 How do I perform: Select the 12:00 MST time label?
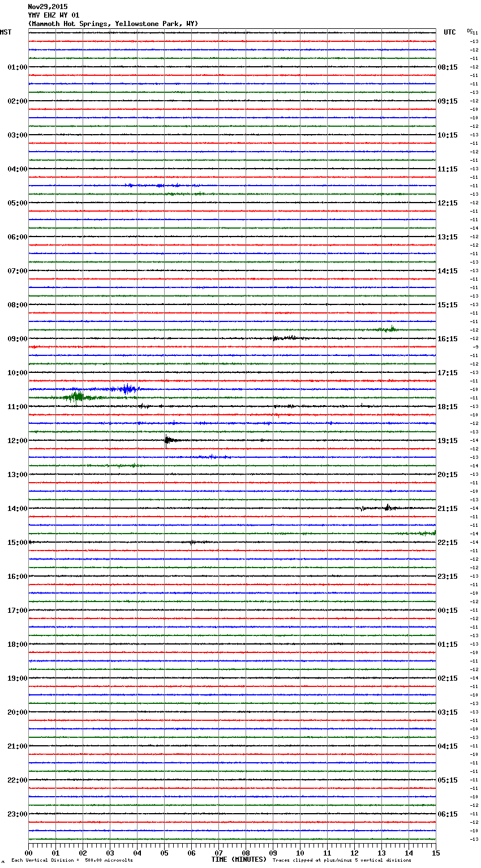(18, 441)
